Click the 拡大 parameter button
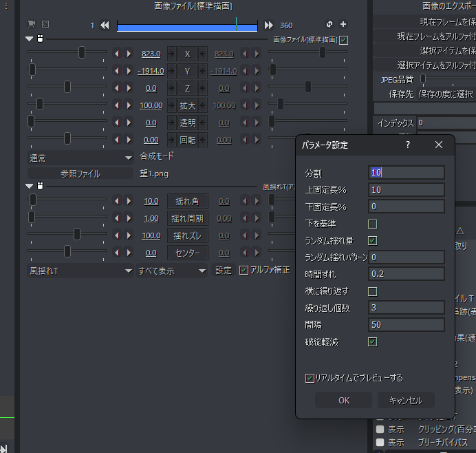 tap(187, 105)
